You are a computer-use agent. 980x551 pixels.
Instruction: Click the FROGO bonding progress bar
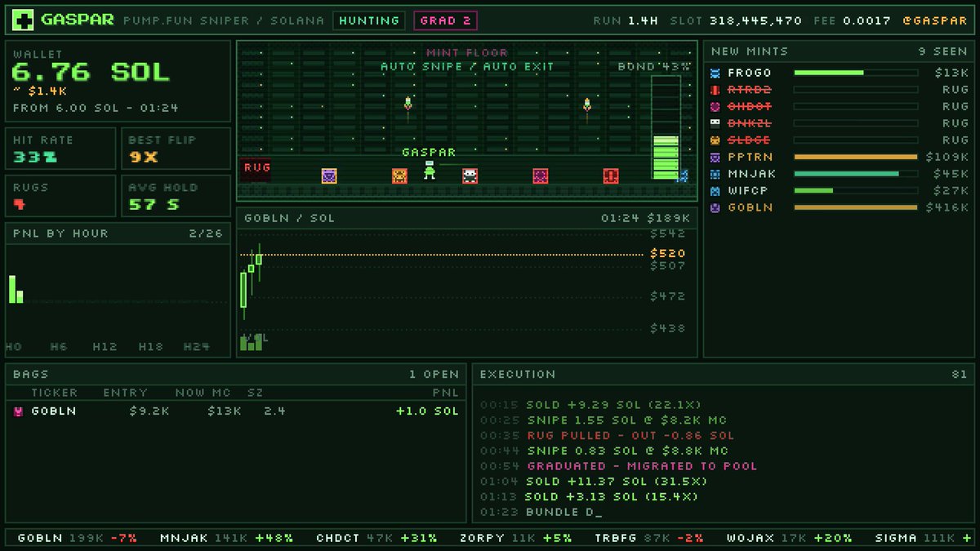tap(856, 73)
